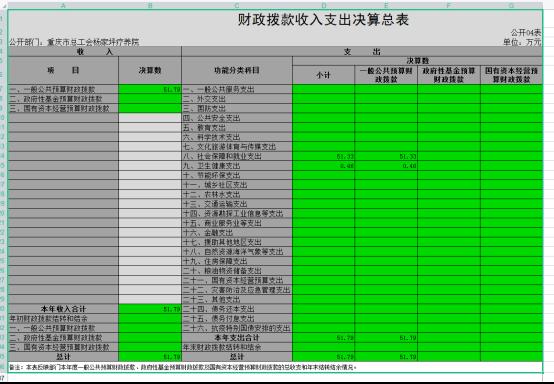Click the 十九、住房保障支出 cell
The width and height of the screenshot is (554, 384).
pos(237,261)
